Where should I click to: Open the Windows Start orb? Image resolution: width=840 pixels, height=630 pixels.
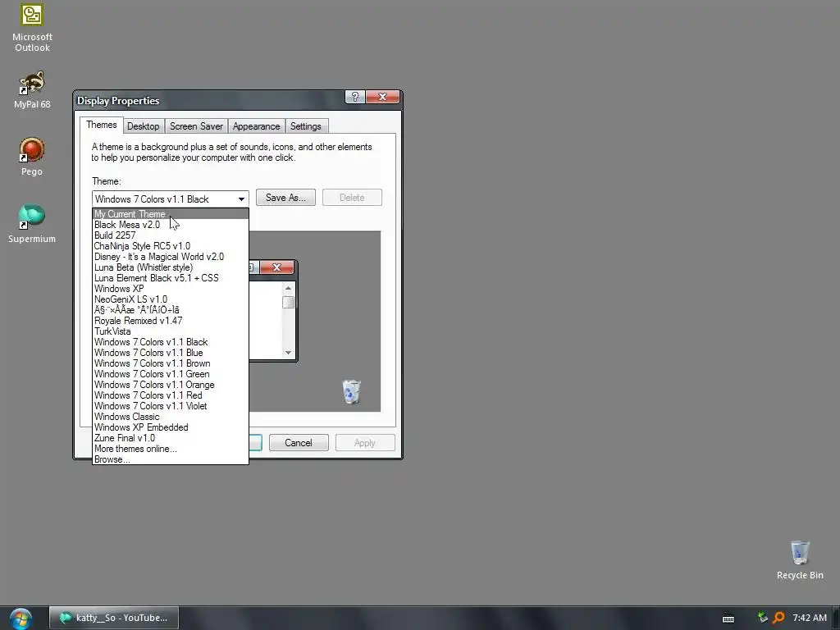click(x=21, y=619)
